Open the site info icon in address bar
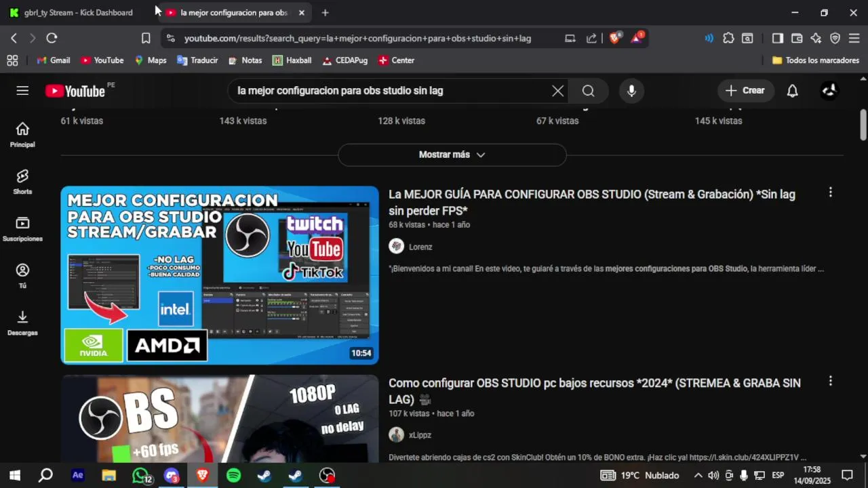This screenshot has width=868, height=488. click(170, 38)
